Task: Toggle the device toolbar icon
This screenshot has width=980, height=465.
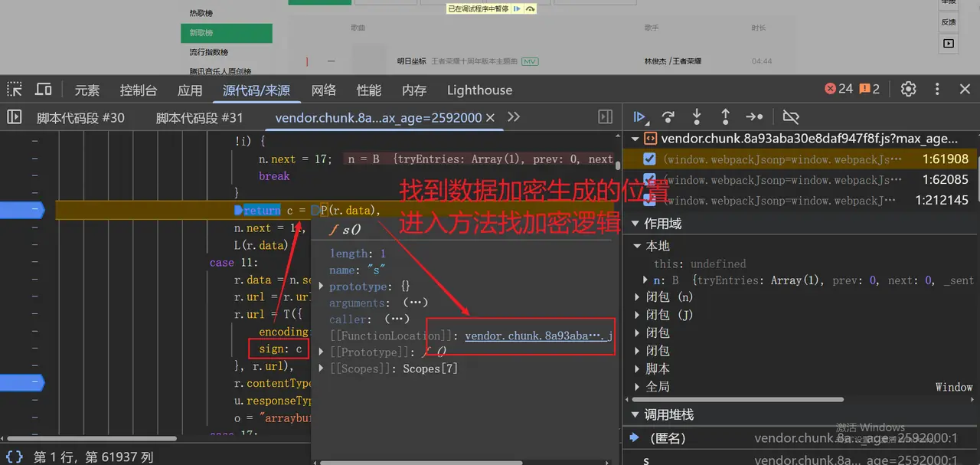Action: (x=44, y=90)
